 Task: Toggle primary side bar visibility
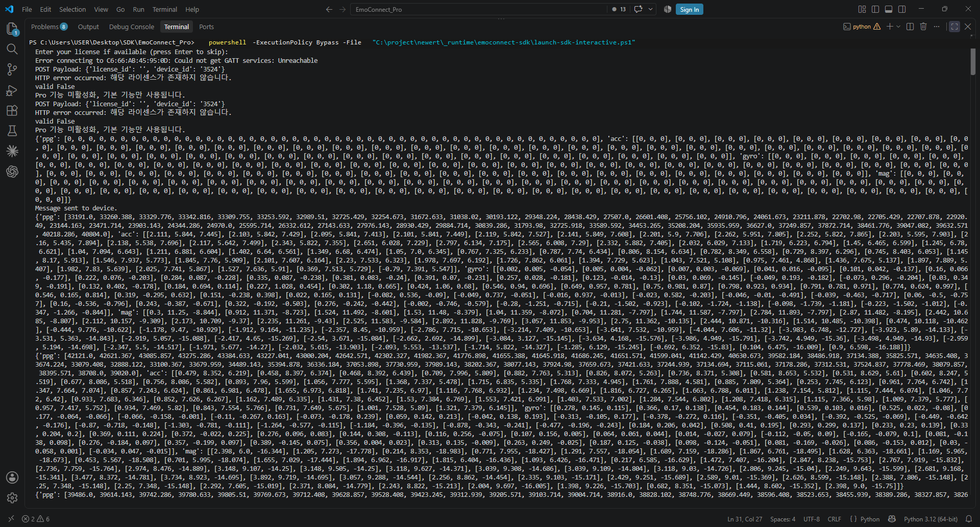point(875,9)
